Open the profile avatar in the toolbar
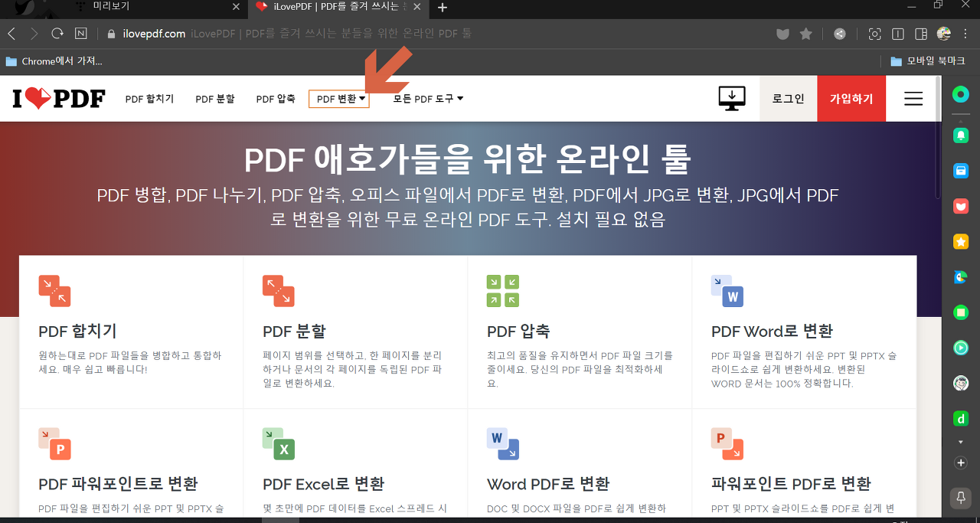980x523 pixels. point(943,34)
